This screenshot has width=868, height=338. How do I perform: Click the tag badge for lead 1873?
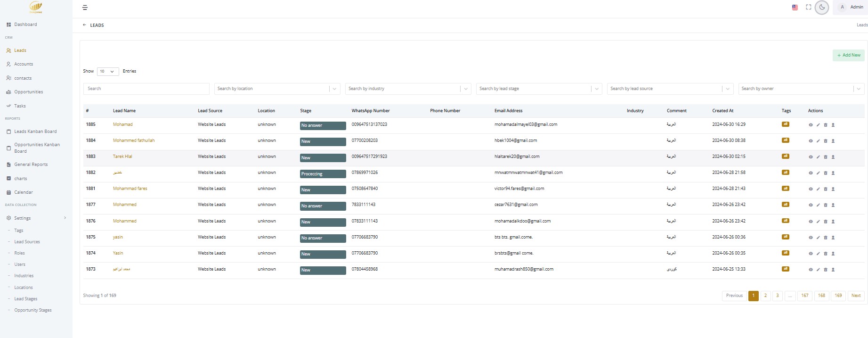[785, 269]
